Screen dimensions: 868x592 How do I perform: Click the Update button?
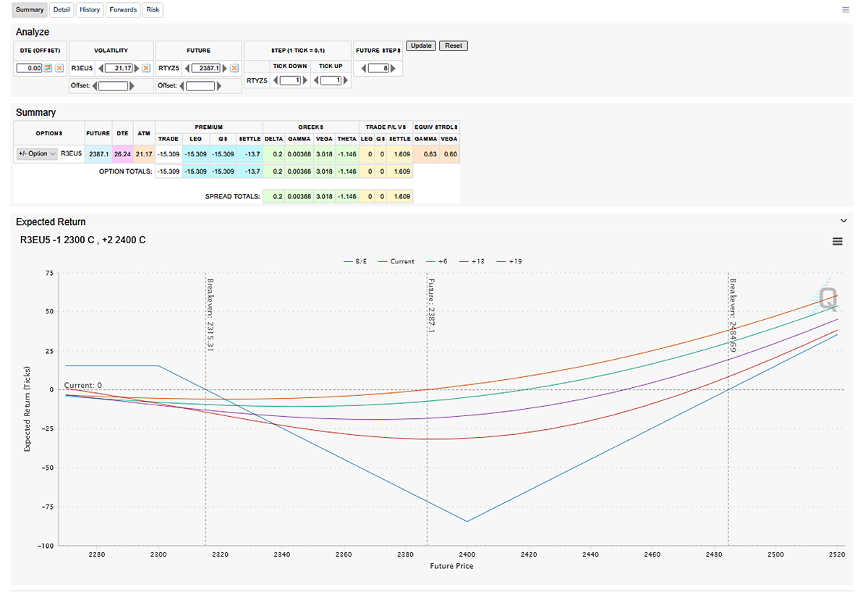(x=420, y=46)
